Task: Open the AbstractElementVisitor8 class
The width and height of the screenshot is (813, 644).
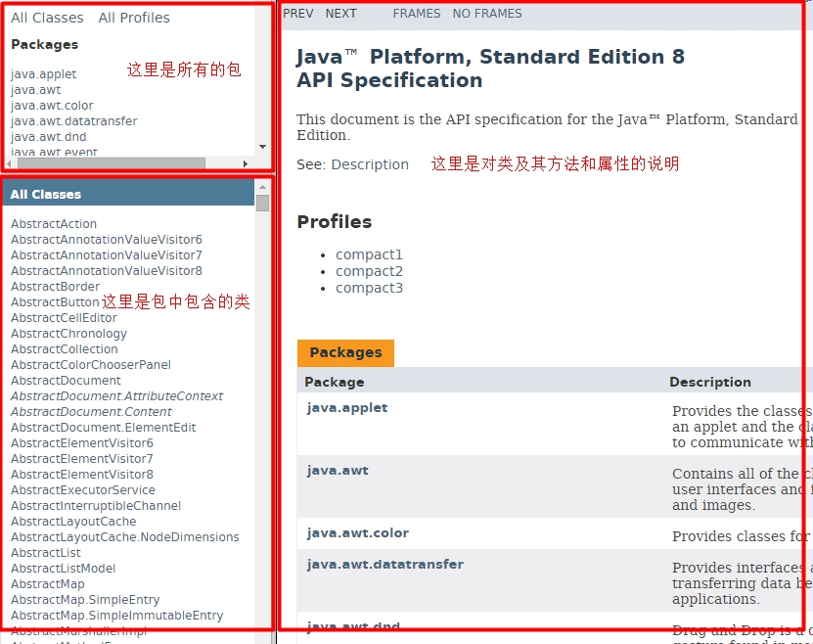Action: [x=82, y=474]
